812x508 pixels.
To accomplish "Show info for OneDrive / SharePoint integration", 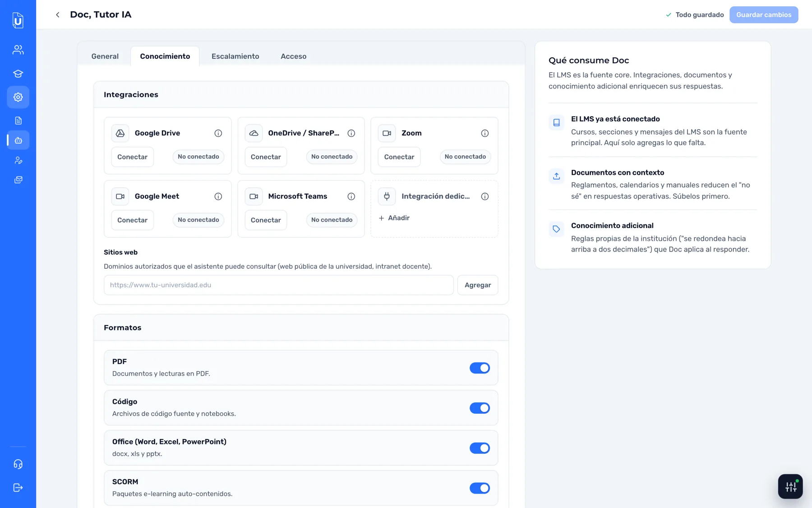I will click(351, 133).
